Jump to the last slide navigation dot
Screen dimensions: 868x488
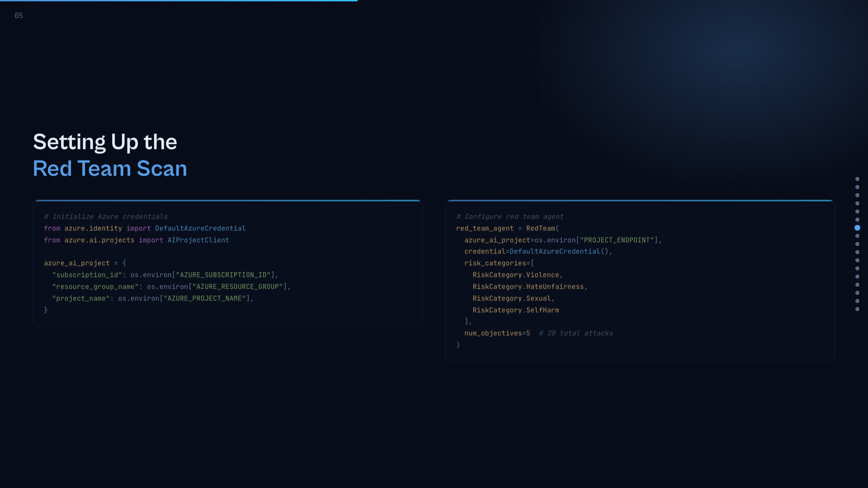tap(857, 309)
